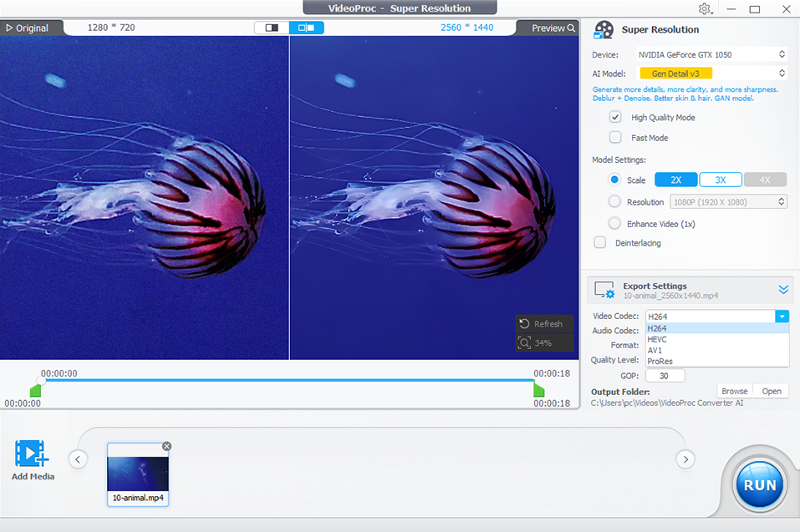Click the Refresh preview icon
The image size is (800, 532).
tap(525, 324)
